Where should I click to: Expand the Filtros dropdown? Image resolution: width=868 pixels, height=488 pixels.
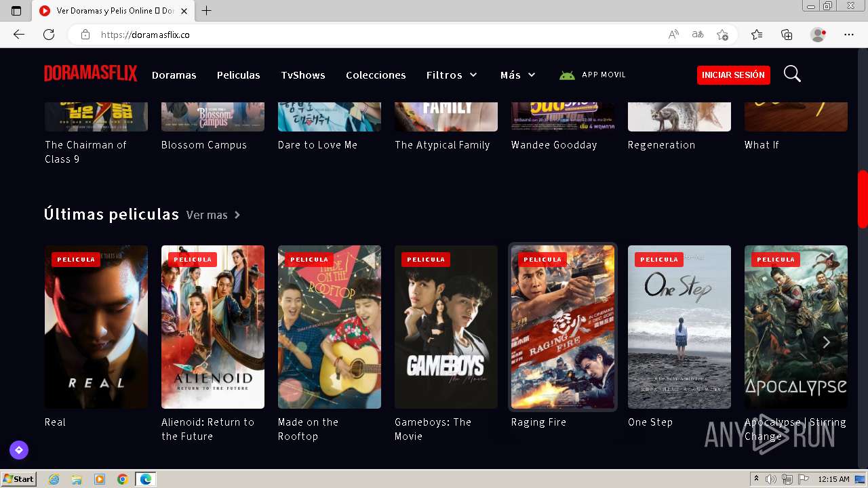click(x=452, y=75)
